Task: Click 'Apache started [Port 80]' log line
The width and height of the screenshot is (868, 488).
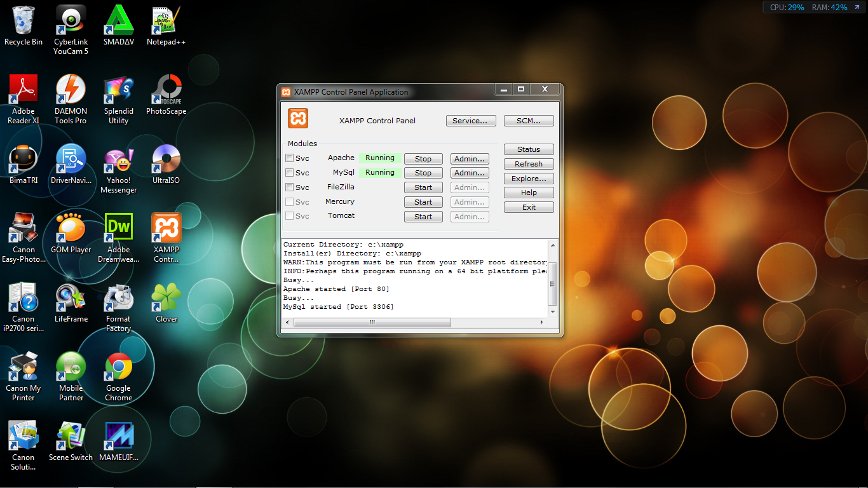Action: click(x=336, y=289)
